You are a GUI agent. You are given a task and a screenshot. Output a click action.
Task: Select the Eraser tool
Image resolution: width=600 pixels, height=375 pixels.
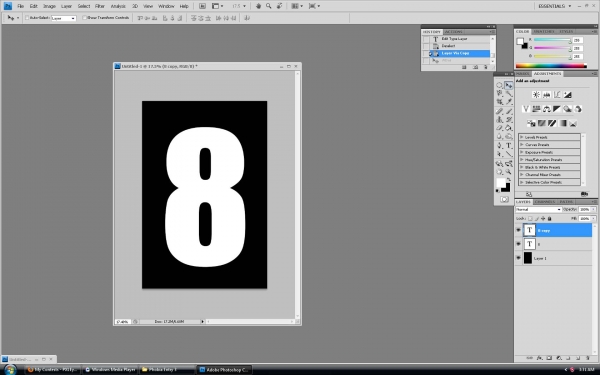click(x=499, y=128)
